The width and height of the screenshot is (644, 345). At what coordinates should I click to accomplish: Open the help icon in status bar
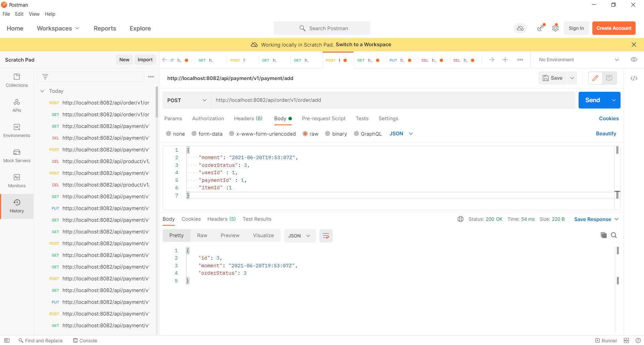pos(638,340)
